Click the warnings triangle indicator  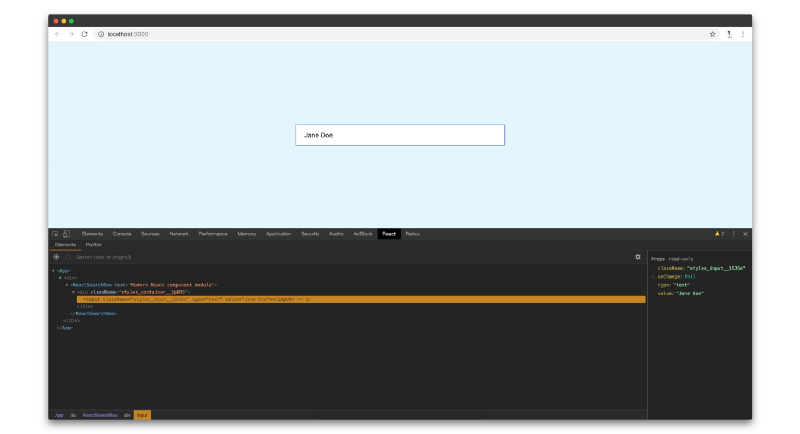[x=718, y=233]
